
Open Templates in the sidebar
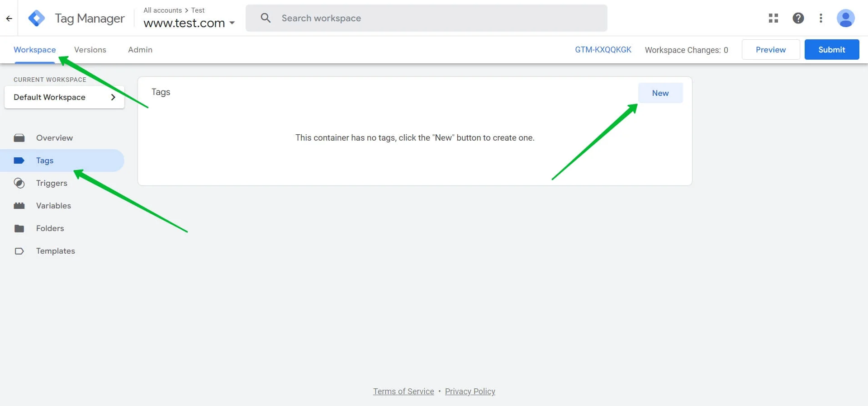click(x=62, y=251)
